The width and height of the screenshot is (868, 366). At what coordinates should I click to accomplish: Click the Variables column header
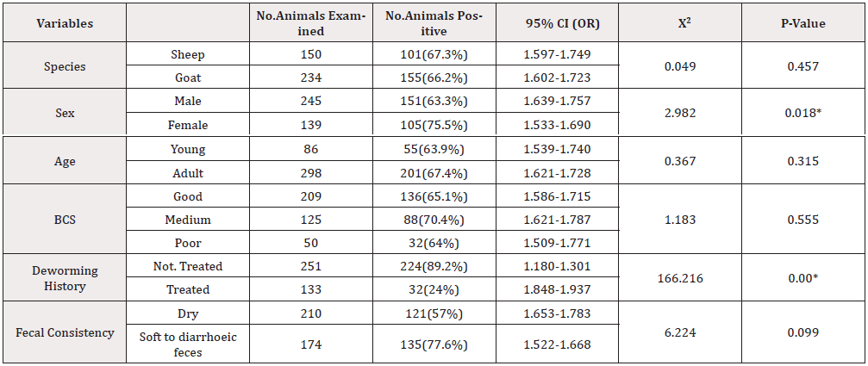click(65, 24)
